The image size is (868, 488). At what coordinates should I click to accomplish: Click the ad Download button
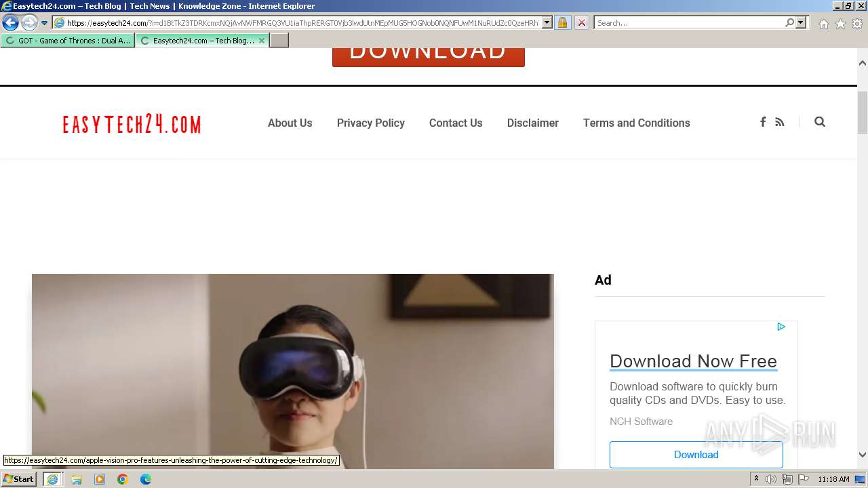(696, 455)
